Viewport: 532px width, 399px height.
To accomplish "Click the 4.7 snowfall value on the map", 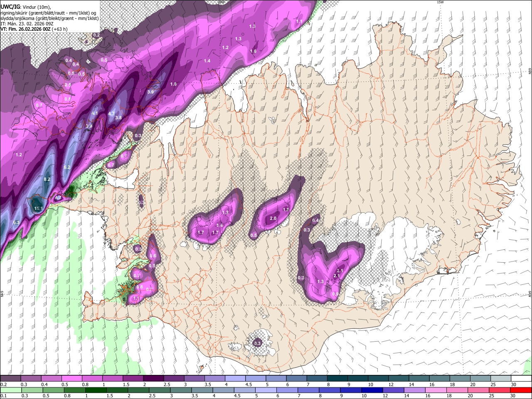I will pyautogui.click(x=111, y=113).
